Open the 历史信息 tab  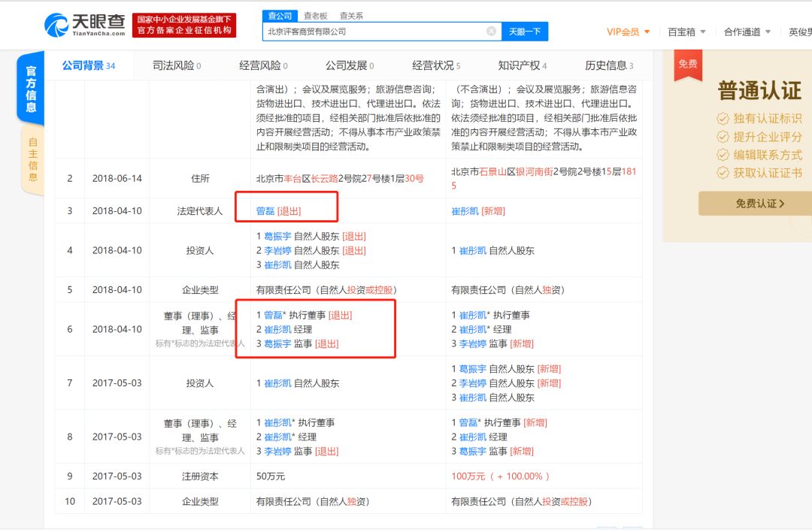(x=609, y=65)
